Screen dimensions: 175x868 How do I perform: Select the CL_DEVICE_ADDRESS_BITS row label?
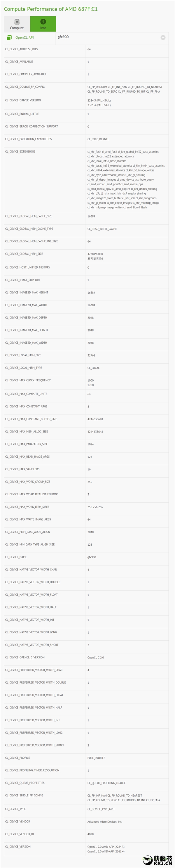click(22, 49)
